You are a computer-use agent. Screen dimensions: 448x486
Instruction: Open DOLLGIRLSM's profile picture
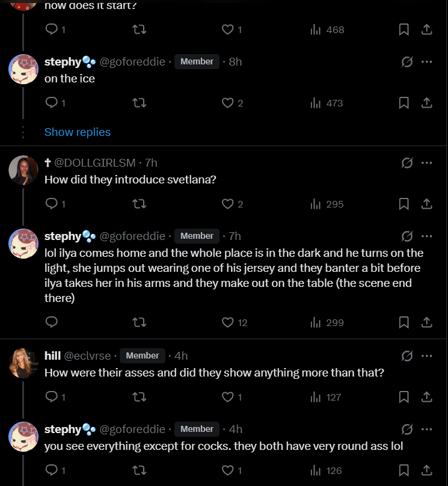[24, 171]
